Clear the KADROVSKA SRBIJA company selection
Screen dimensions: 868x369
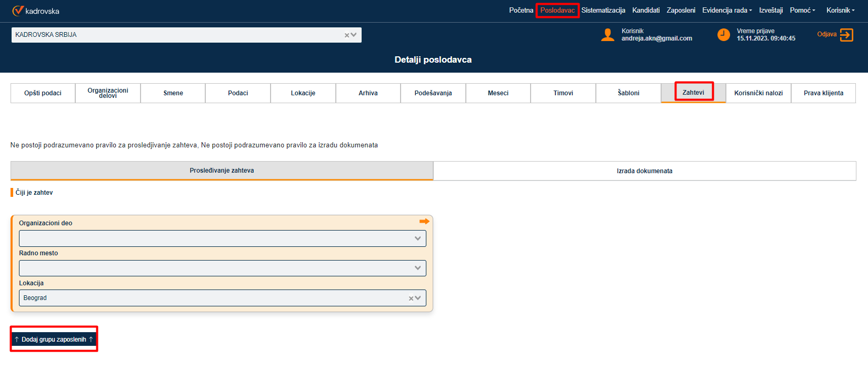coord(347,35)
